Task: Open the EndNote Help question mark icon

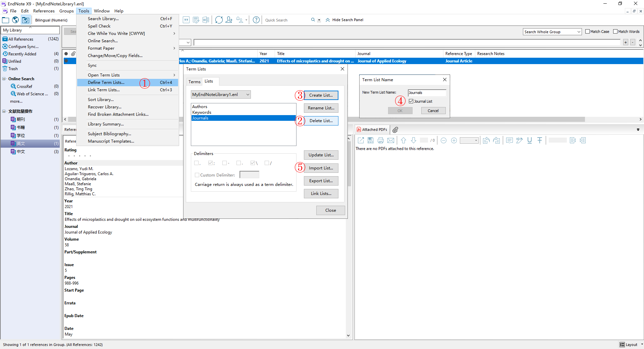Action: (x=256, y=20)
